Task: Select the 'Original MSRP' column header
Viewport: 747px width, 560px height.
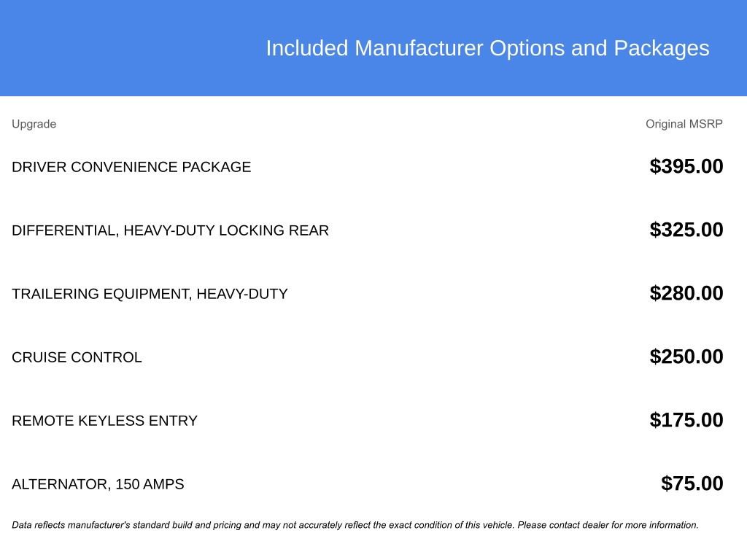Action: tap(684, 124)
